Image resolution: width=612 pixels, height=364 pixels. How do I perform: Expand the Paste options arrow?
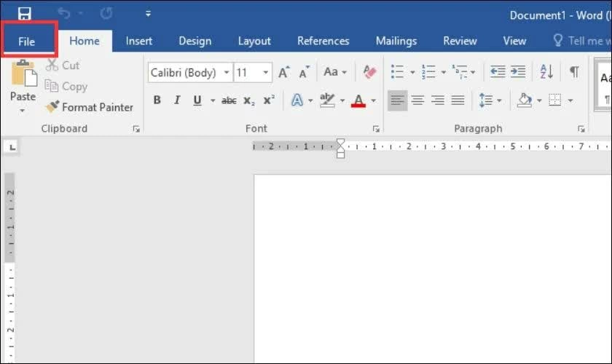click(x=23, y=111)
